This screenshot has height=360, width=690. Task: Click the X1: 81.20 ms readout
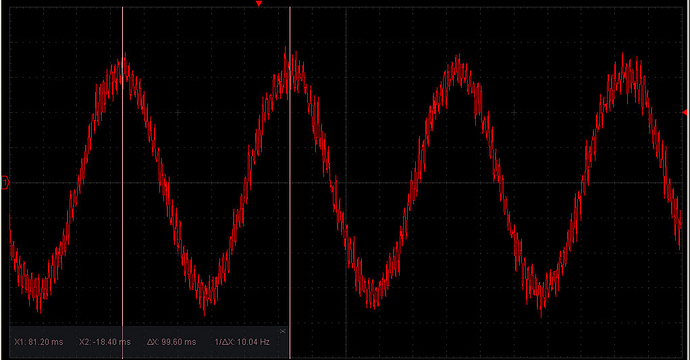coord(39,342)
